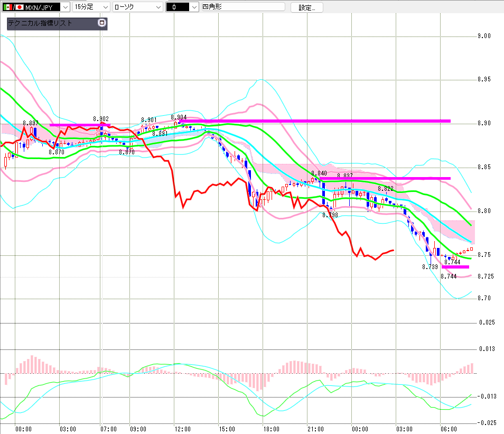Click the -0.013 MACD axis label
The width and height of the screenshot is (504, 434).
(x=487, y=396)
